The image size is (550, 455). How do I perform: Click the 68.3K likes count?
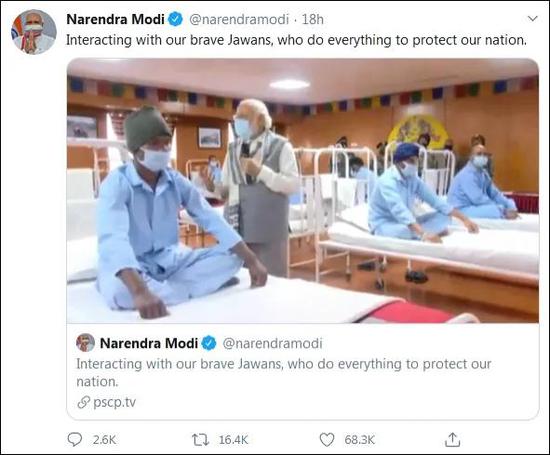tap(360, 440)
